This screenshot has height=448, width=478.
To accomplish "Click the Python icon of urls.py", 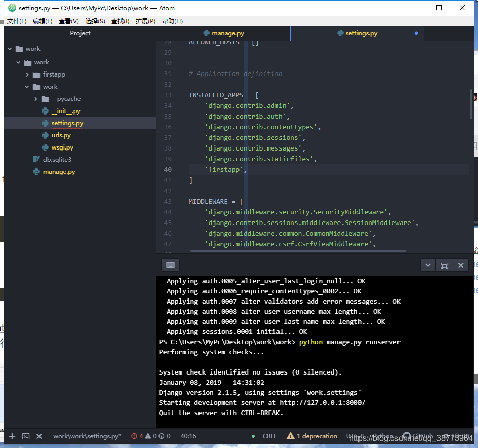I will tap(45, 135).
